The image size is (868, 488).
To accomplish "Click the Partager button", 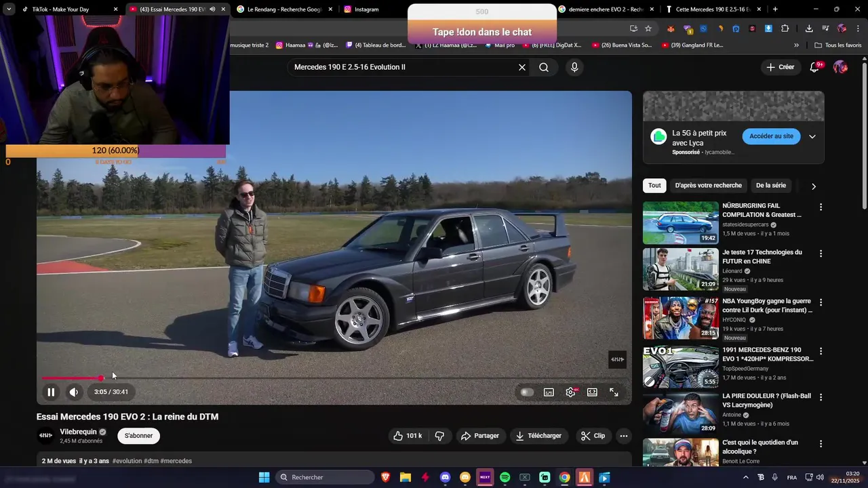I will pyautogui.click(x=479, y=436).
